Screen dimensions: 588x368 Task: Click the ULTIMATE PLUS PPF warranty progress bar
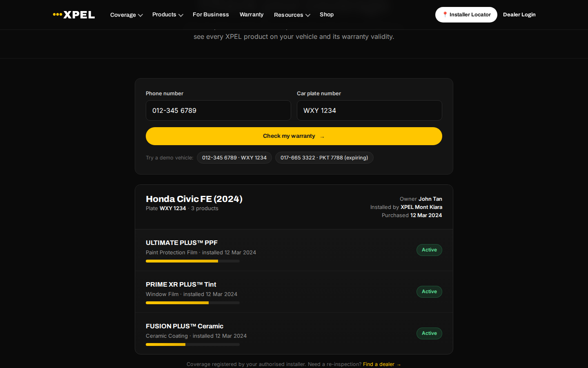point(193,261)
